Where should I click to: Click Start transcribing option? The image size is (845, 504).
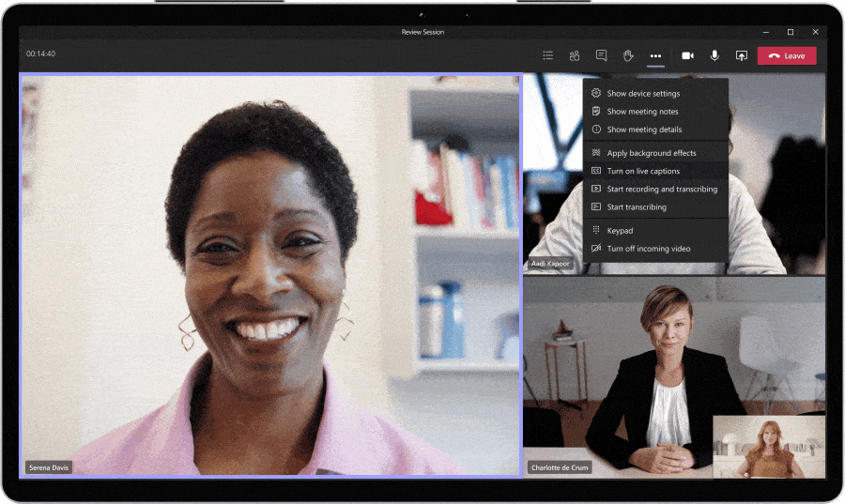tap(637, 206)
